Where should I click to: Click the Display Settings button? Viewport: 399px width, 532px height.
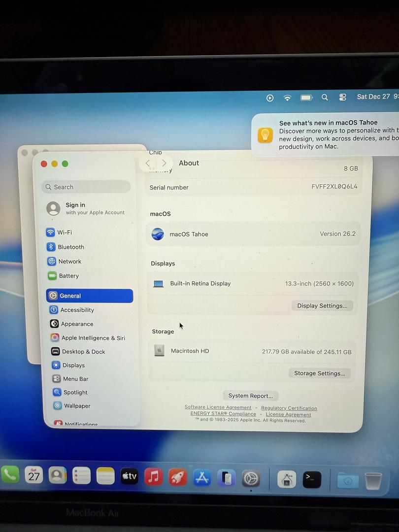coord(322,306)
